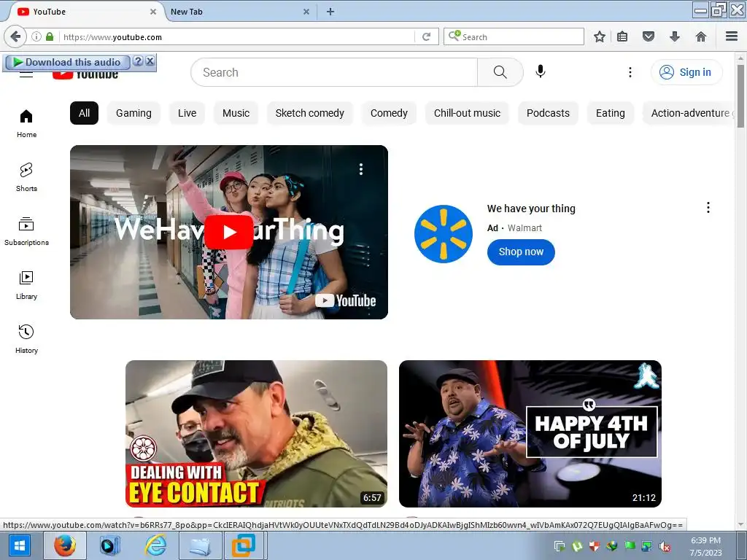Screen dimensions: 747x560
Task: Open History in the sidebar
Action: click(x=26, y=338)
